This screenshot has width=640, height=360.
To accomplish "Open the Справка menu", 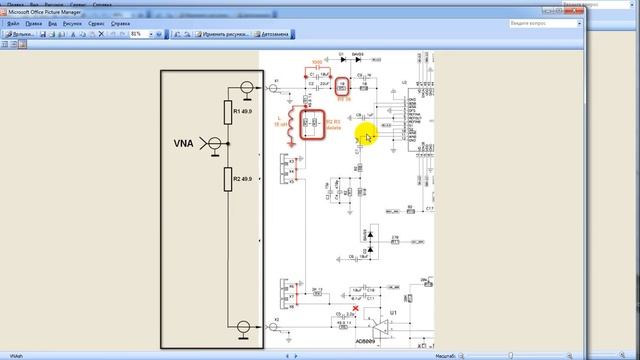I will pos(120,24).
